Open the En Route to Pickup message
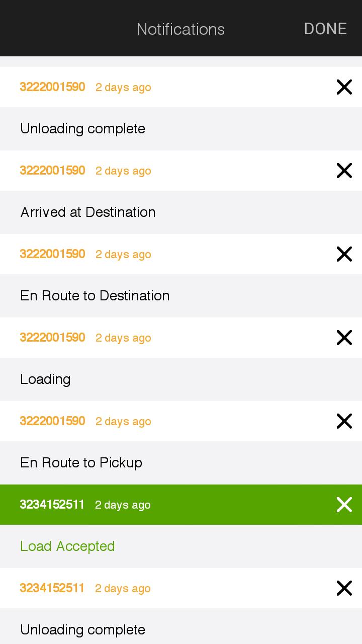This screenshot has width=362, height=644. [x=81, y=463]
